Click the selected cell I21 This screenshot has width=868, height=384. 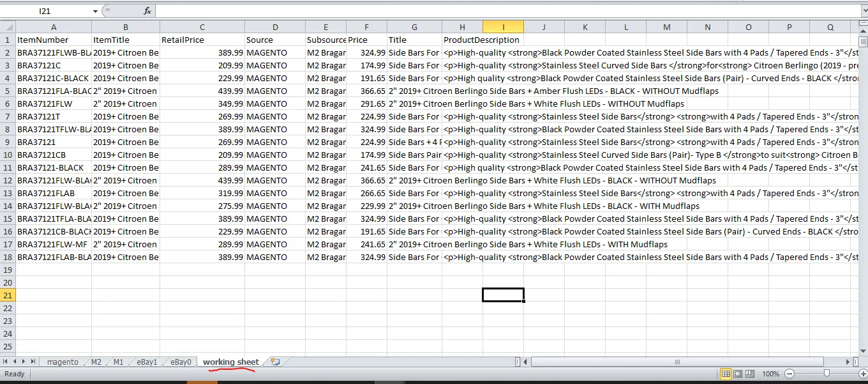point(503,295)
